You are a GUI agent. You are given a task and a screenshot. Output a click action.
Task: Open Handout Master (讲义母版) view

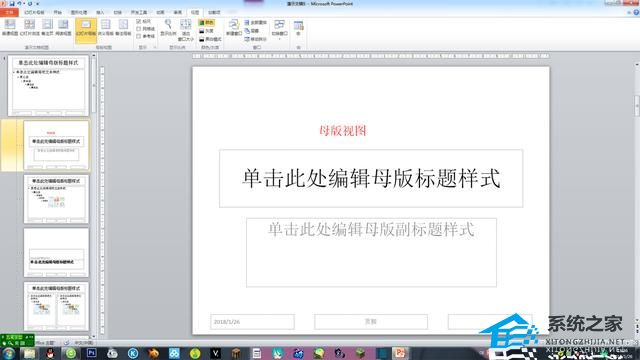[105, 27]
